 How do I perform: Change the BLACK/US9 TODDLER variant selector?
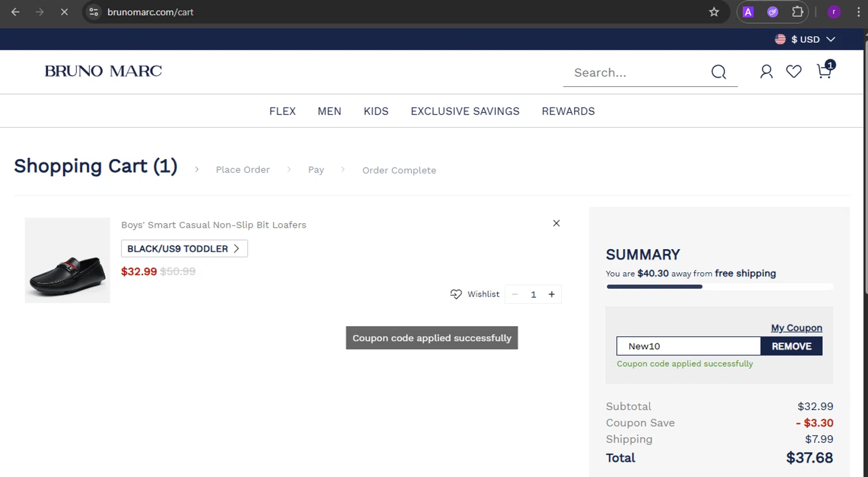184,249
